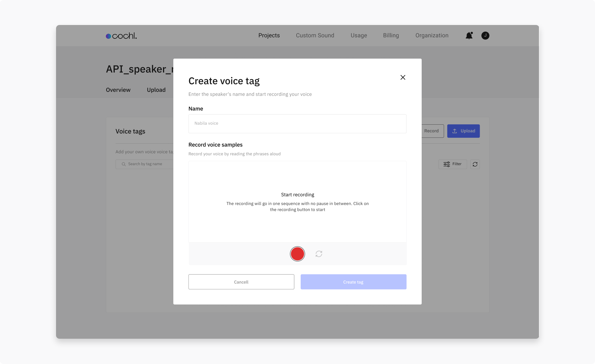Click the Record voice samples heading

(x=215, y=145)
